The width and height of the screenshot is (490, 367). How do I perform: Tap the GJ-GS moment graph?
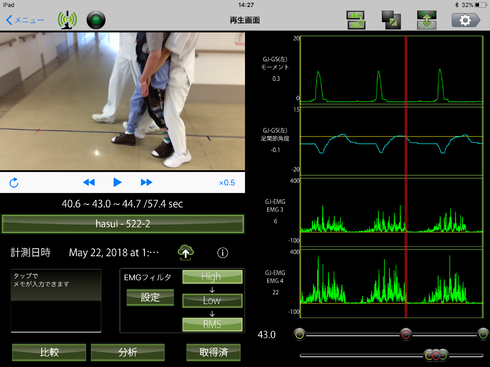click(392, 70)
